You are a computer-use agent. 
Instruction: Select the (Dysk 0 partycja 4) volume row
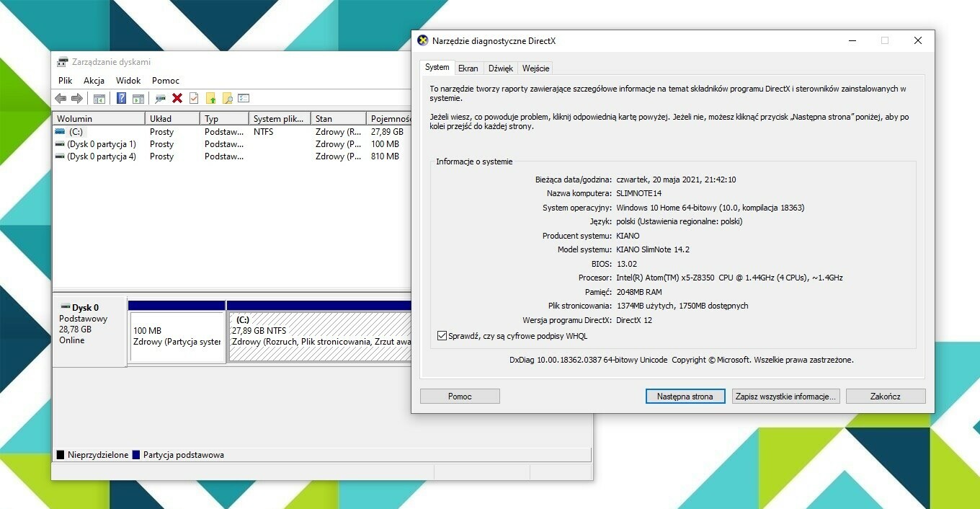231,156
